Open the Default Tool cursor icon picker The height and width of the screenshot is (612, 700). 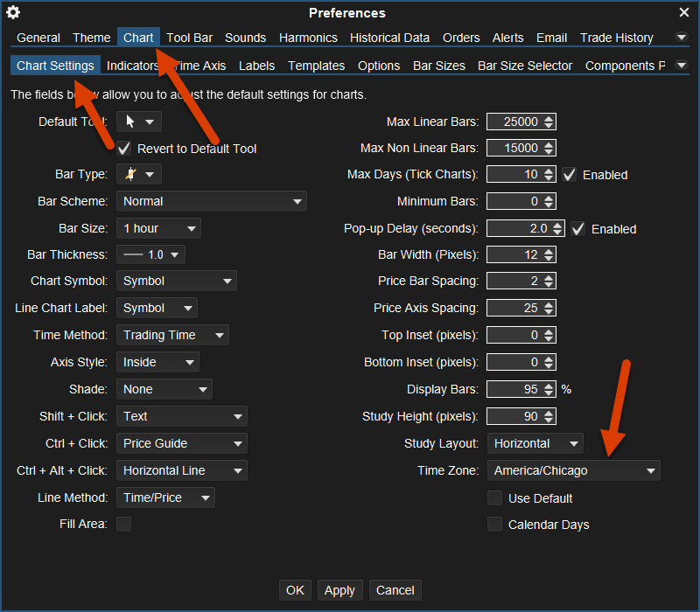point(138,122)
